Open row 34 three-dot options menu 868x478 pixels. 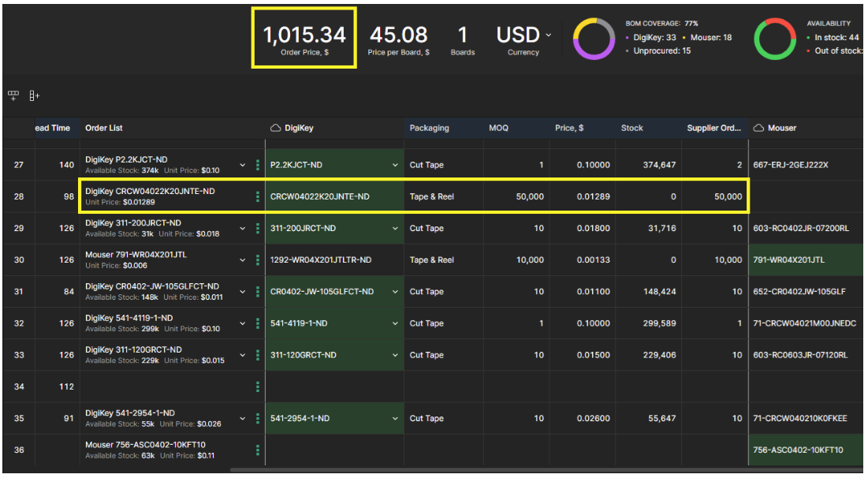tap(257, 387)
